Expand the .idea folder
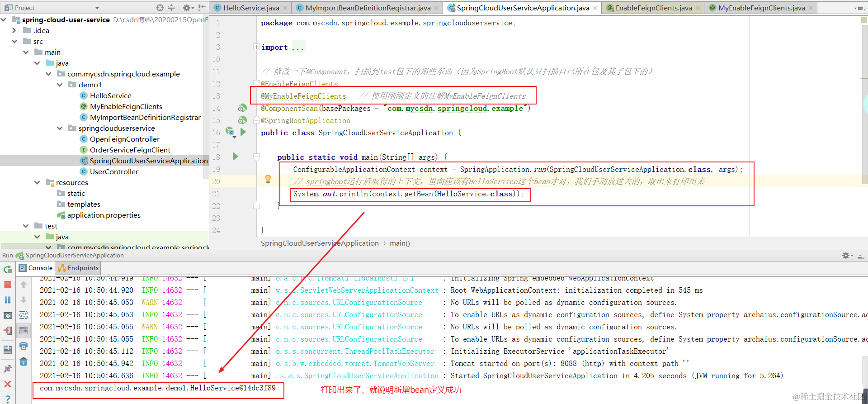 (x=14, y=30)
